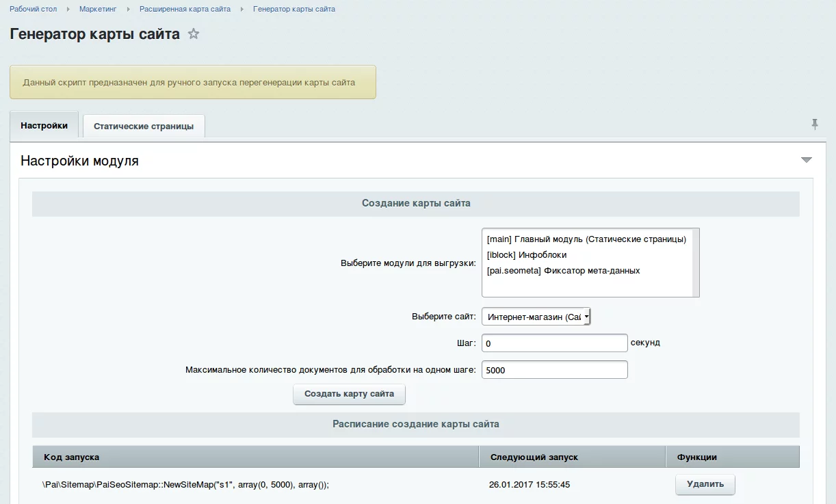This screenshot has width=836, height=504.
Task: Click Генератор карты сайта breadcrumb
Action: pos(294,9)
